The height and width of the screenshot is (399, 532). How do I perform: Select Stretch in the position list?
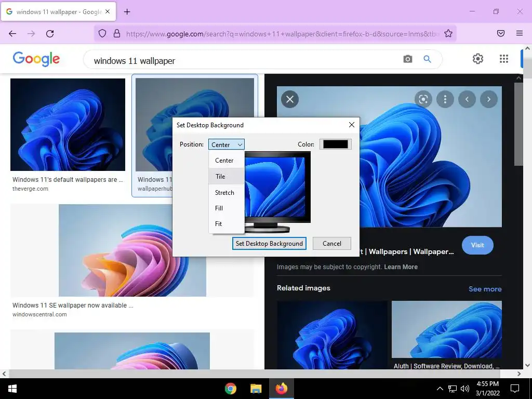[x=227, y=192]
